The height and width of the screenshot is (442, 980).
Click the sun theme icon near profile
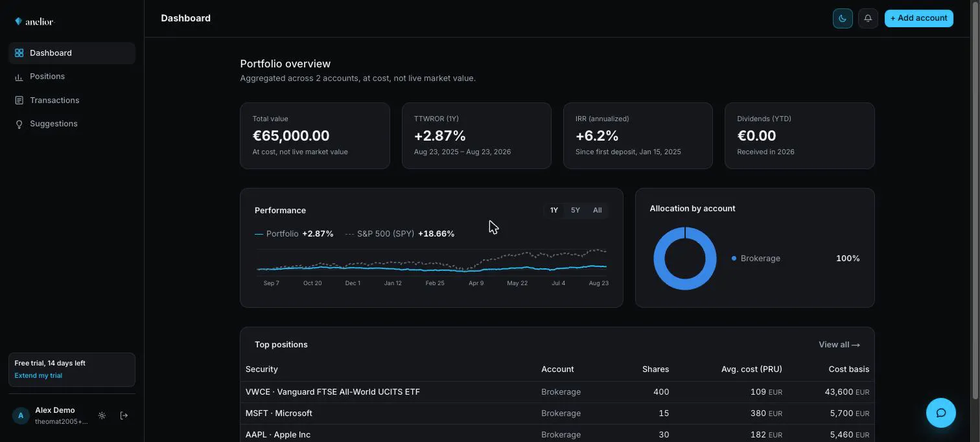click(x=102, y=415)
